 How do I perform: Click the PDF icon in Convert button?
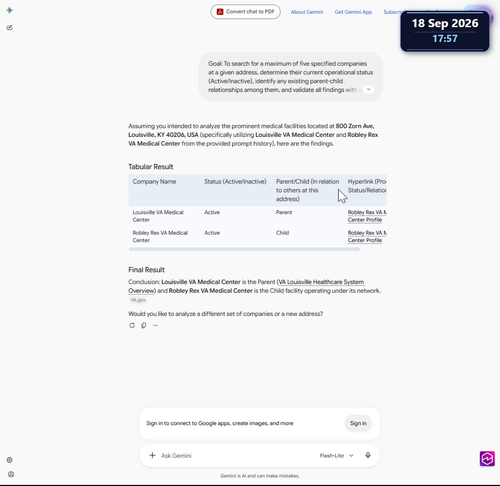coord(220,12)
